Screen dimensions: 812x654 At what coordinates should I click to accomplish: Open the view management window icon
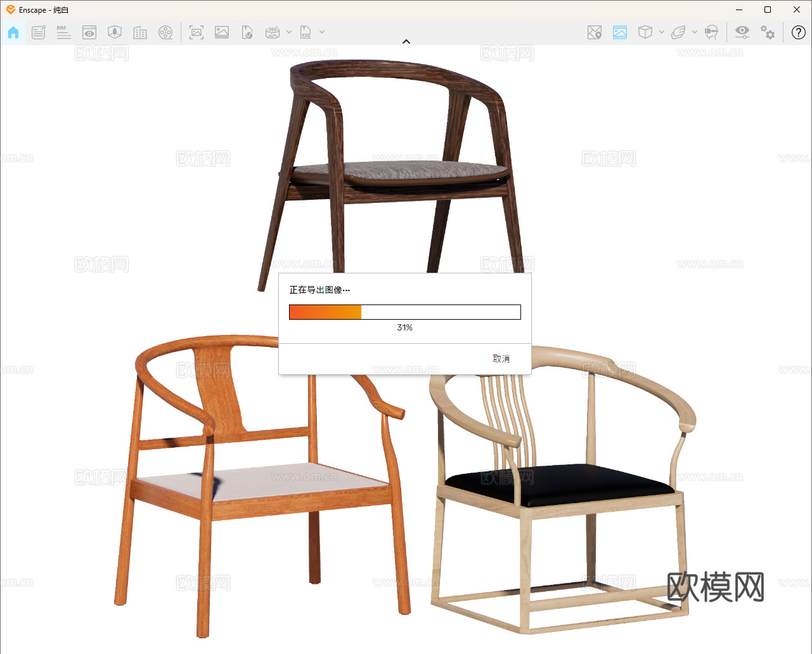point(89,32)
